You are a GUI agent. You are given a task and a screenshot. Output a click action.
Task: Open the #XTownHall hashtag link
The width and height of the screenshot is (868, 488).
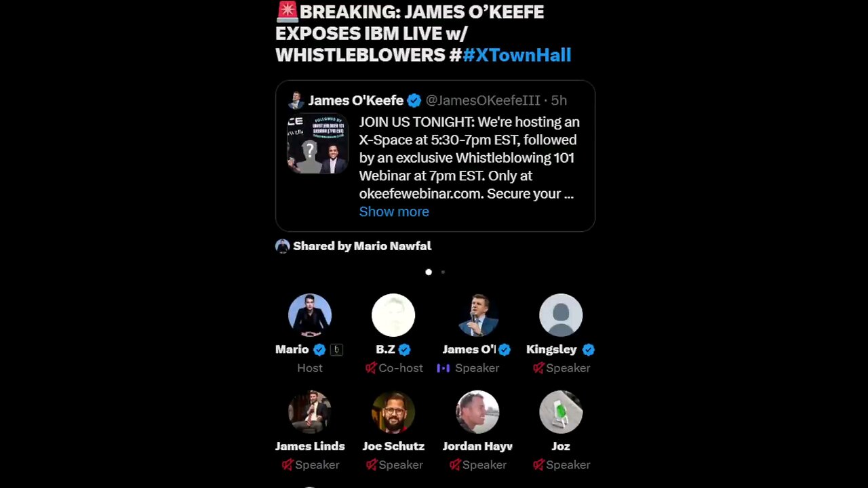point(517,55)
